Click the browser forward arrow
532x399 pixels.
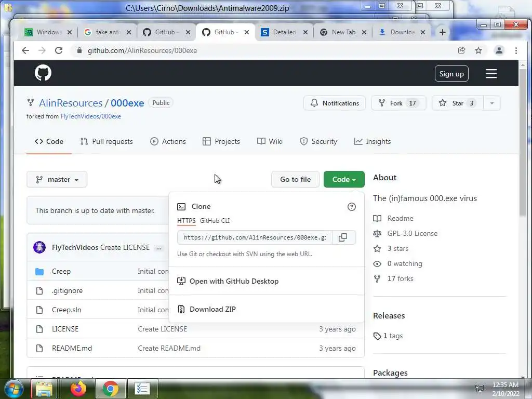click(42, 50)
